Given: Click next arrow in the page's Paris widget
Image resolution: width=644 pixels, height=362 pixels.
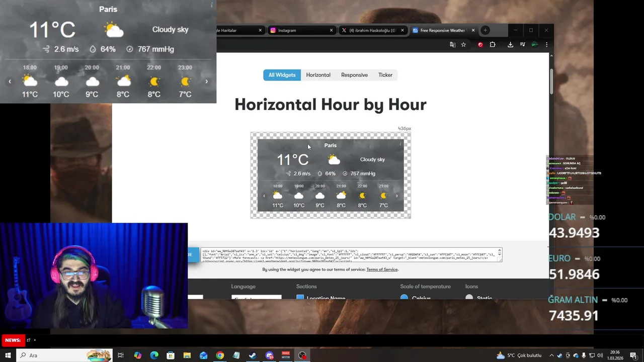Looking at the screenshot, I should [396, 196].
